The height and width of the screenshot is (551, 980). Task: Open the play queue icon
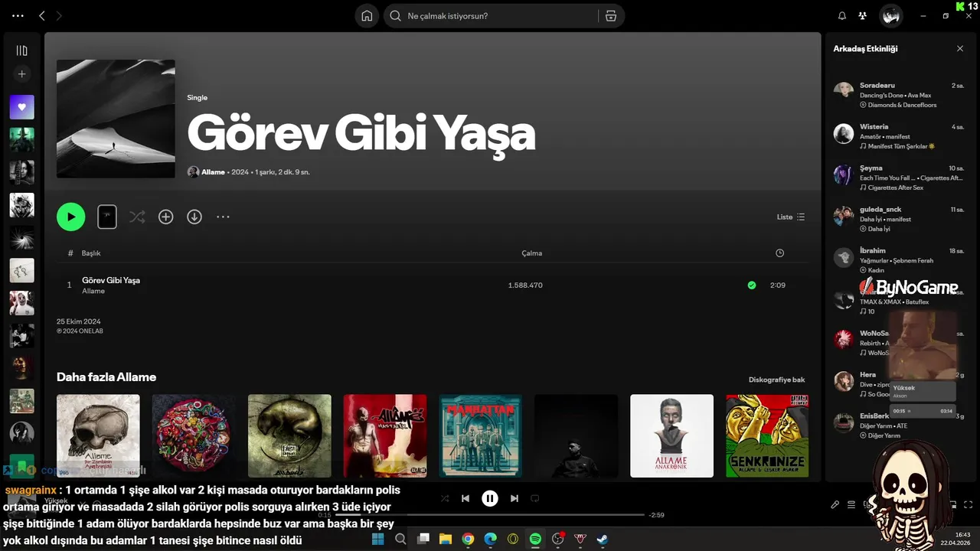[851, 504]
